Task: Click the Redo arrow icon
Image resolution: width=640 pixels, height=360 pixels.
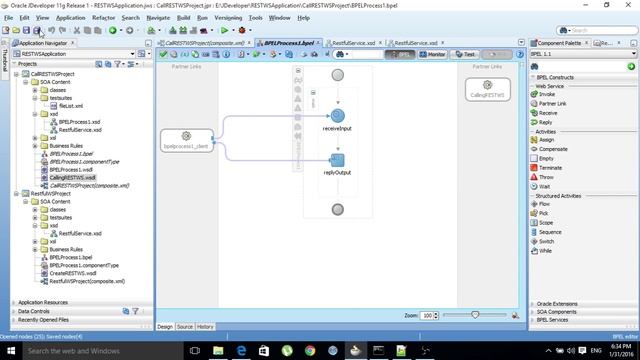Action: pyautogui.click(x=62, y=30)
